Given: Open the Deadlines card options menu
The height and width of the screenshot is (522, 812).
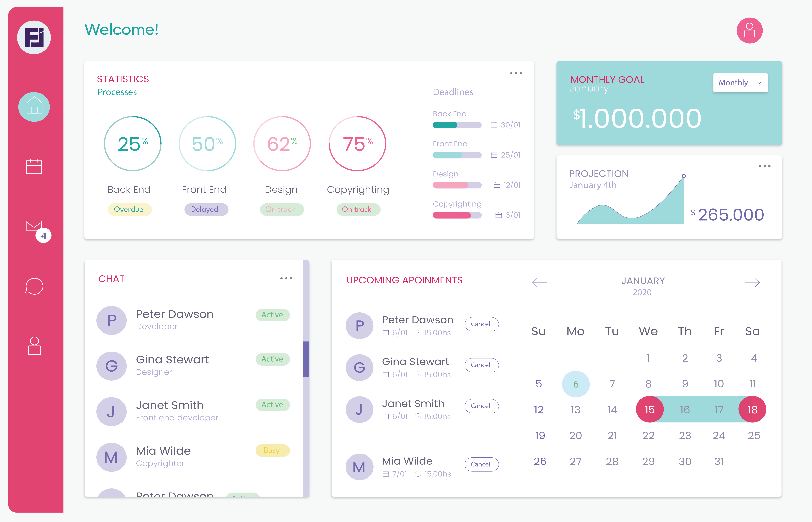Looking at the screenshot, I should click(x=516, y=73).
